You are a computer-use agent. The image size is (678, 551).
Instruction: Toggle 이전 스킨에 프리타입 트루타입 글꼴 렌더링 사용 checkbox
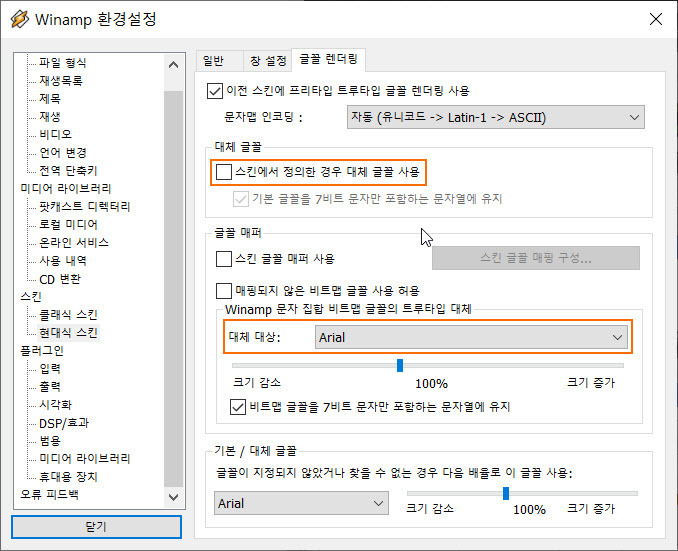(215, 91)
